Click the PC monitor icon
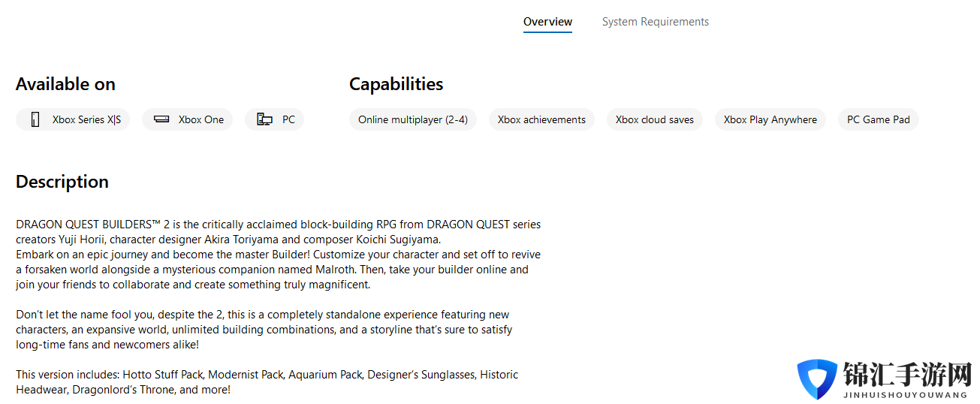The width and height of the screenshot is (980, 404). point(264,119)
